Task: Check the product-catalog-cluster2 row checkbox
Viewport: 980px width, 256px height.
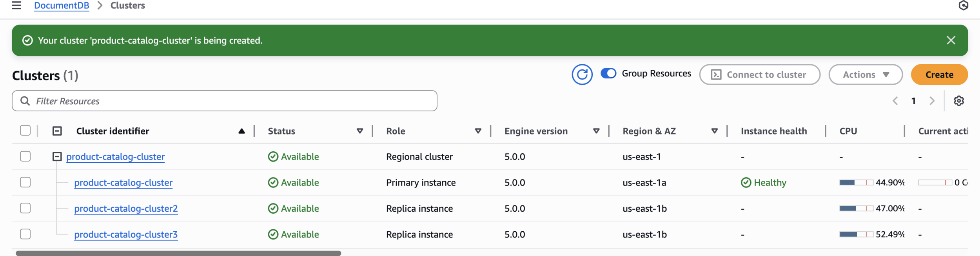Action: [x=25, y=208]
